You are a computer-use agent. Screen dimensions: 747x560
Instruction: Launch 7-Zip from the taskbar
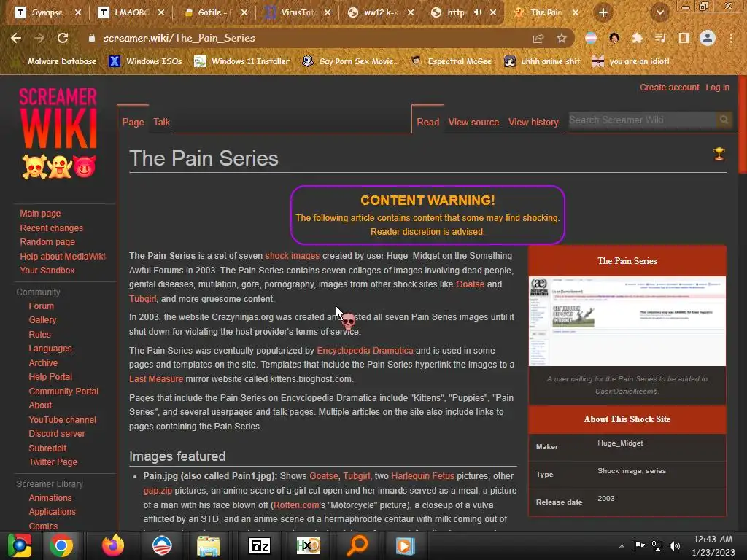(260, 545)
